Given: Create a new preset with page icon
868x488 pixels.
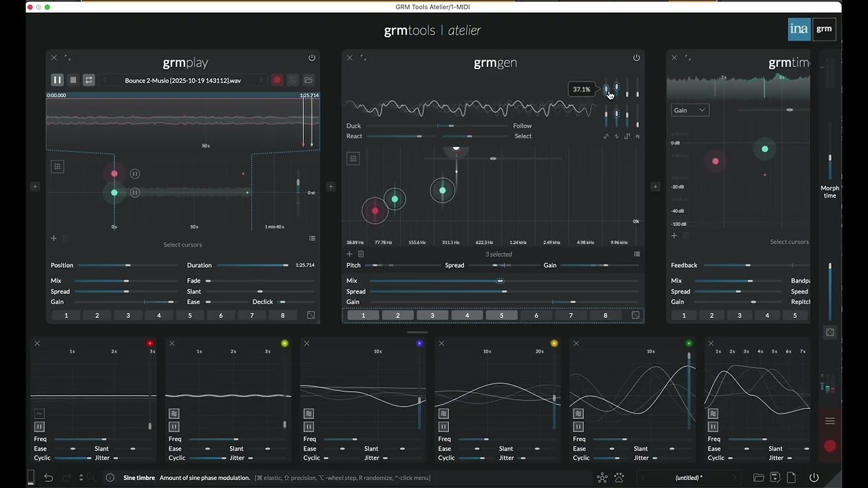Looking at the screenshot, I should 791,478.
